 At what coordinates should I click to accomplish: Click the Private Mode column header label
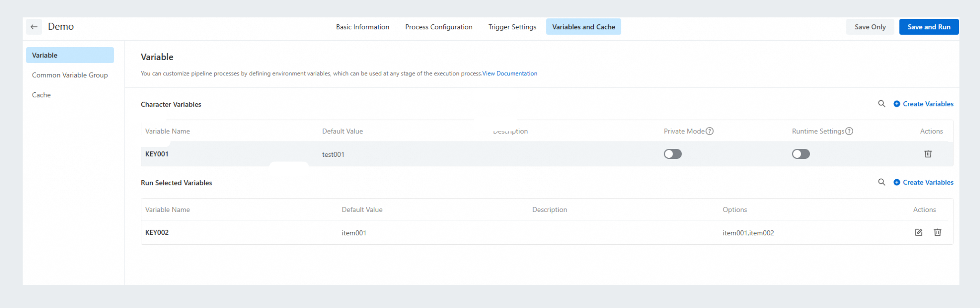click(684, 131)
